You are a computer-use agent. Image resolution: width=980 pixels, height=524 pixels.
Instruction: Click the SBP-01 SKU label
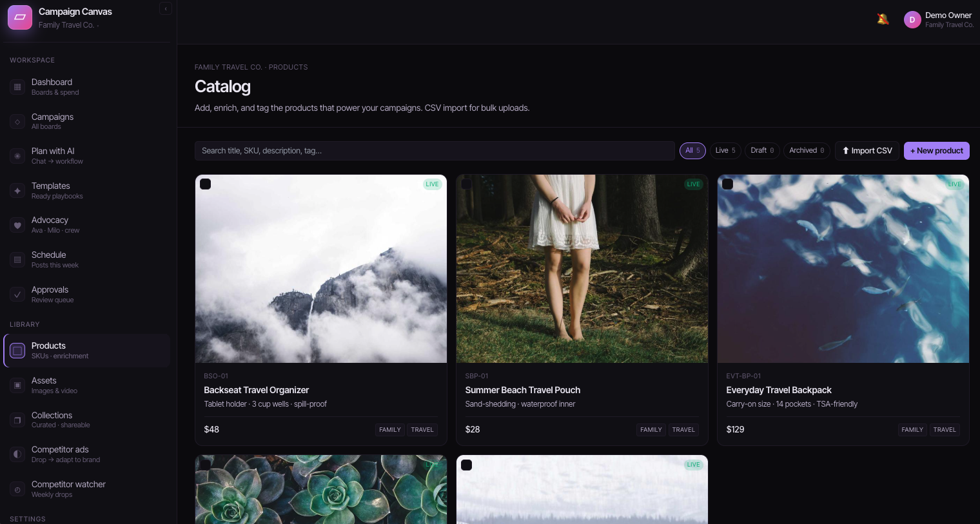tap(476, 376)
